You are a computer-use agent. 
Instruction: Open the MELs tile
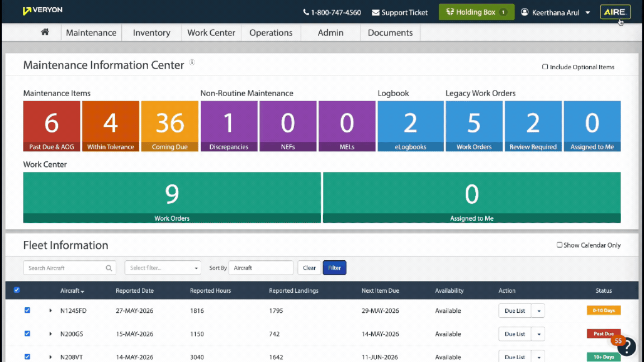pyautogui.click(x=347, y=126)
